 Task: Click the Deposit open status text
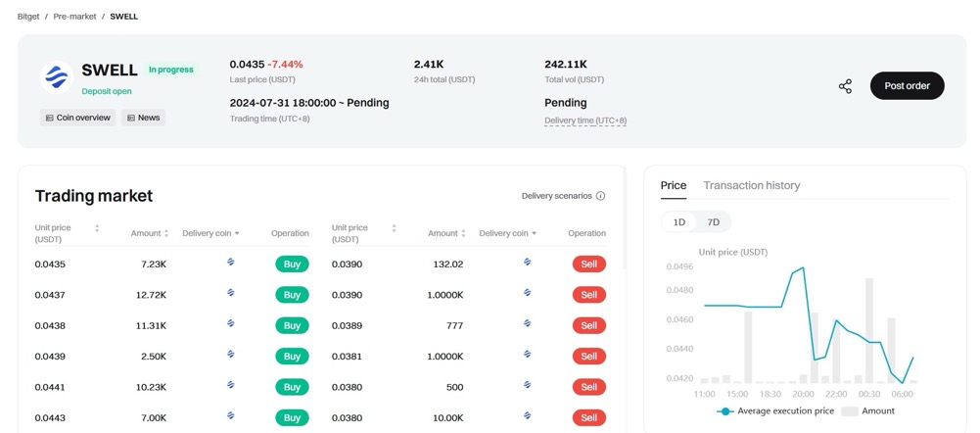coord(107,91)
